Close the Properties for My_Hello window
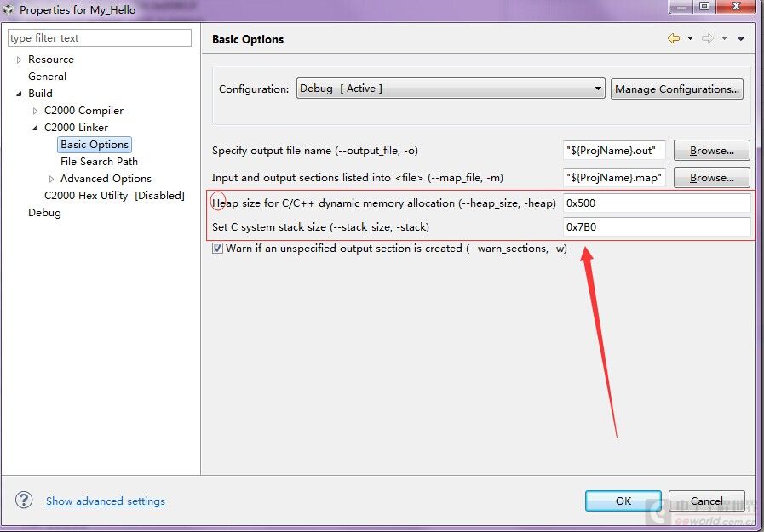764x532 pixels. [x=736, y=6]
